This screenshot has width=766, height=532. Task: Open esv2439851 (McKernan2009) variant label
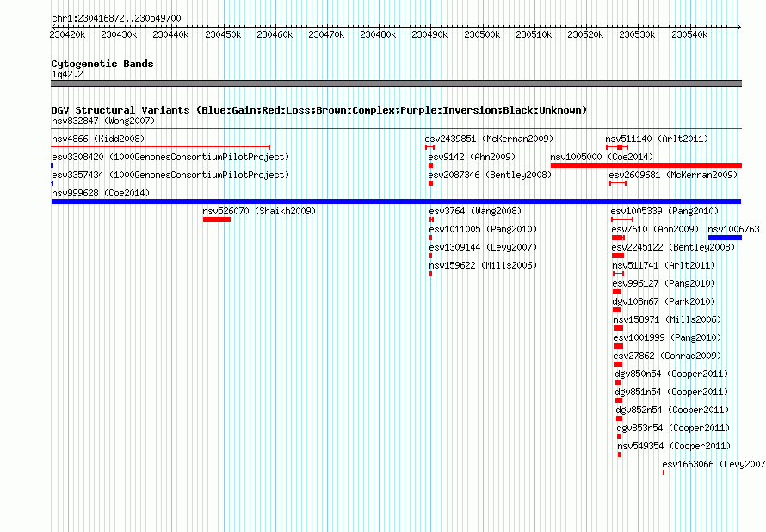[x=489, y=139]
